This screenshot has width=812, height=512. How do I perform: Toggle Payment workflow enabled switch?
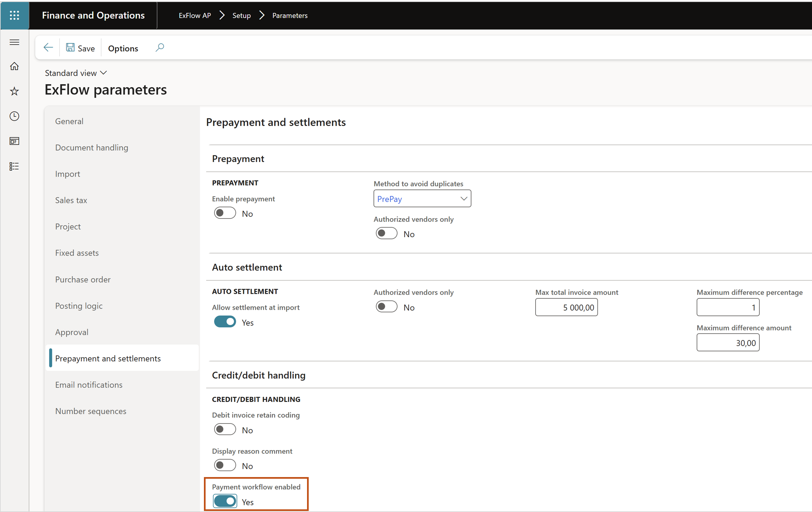click(225, 502)
